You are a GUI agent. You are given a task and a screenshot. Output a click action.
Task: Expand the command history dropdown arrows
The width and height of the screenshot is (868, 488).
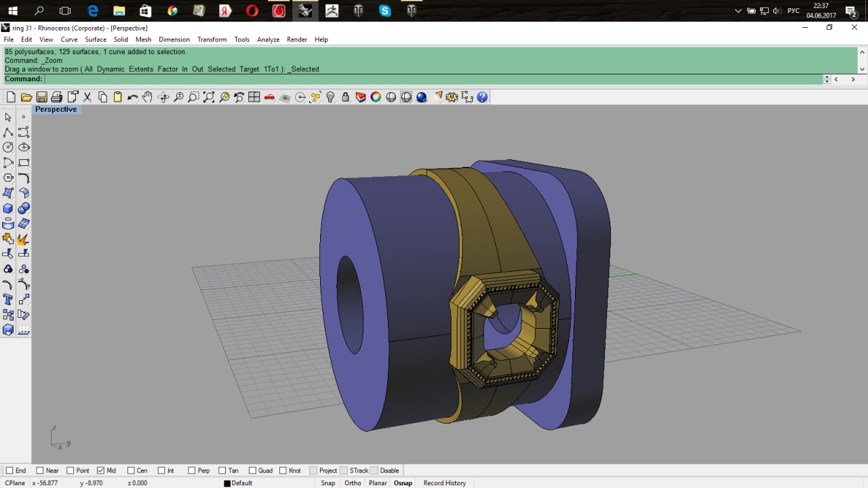[x=827, y=79]
